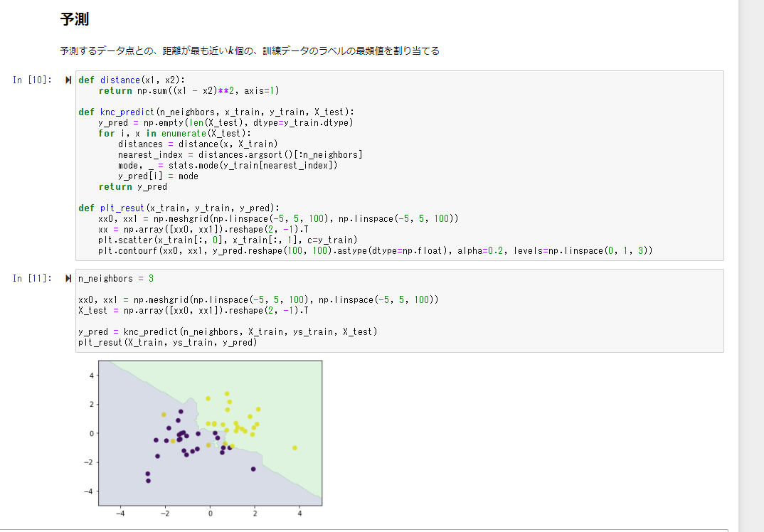Click the 'plt.scatter' code line
Screen dimensions: 764x532
[x=228, y=240]
